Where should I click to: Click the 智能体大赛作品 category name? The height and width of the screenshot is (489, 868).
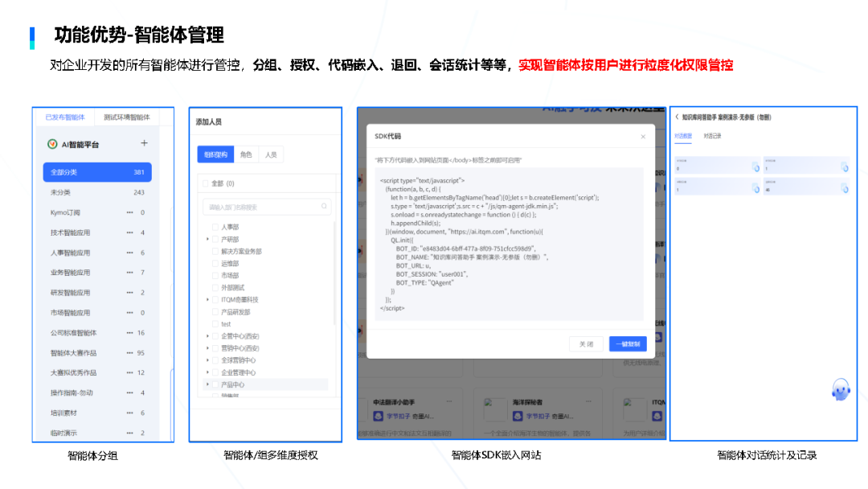point(73,353)
